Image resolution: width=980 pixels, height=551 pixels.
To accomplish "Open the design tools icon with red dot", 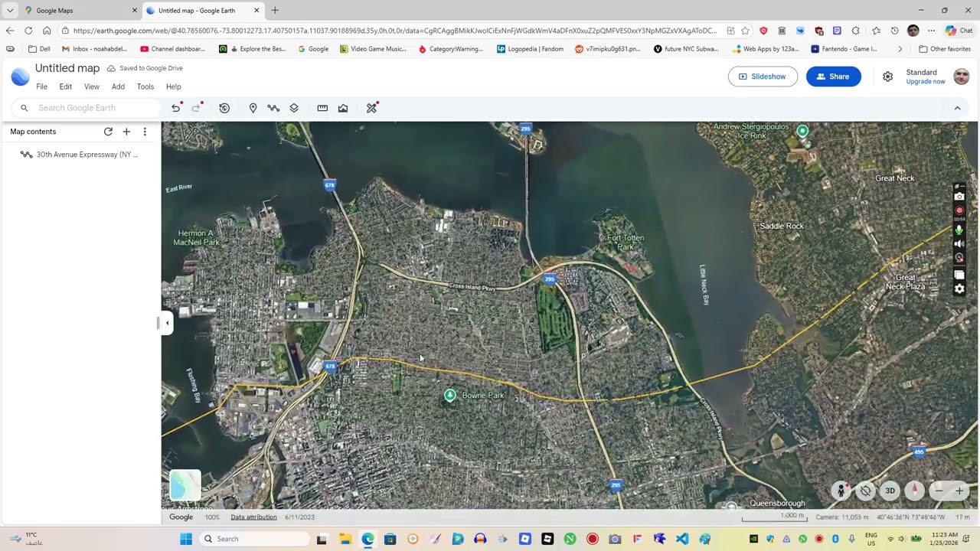I will pyautogui.click(x=371, y=108).
